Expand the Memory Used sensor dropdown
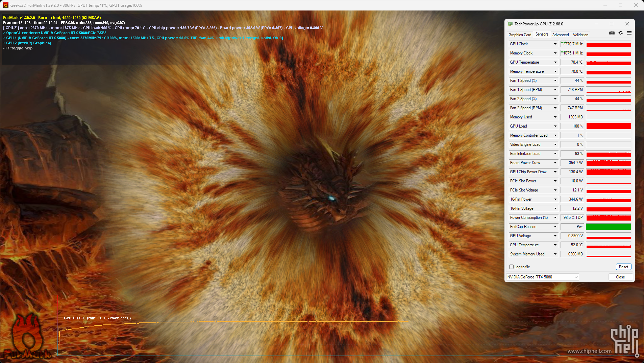644x363 pixels. pos(555,117)
